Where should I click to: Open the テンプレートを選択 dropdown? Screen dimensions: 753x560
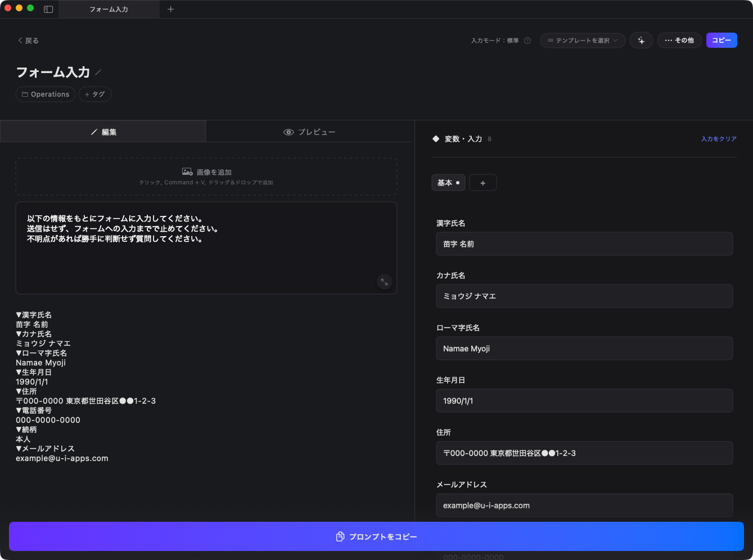pos(583,40)
